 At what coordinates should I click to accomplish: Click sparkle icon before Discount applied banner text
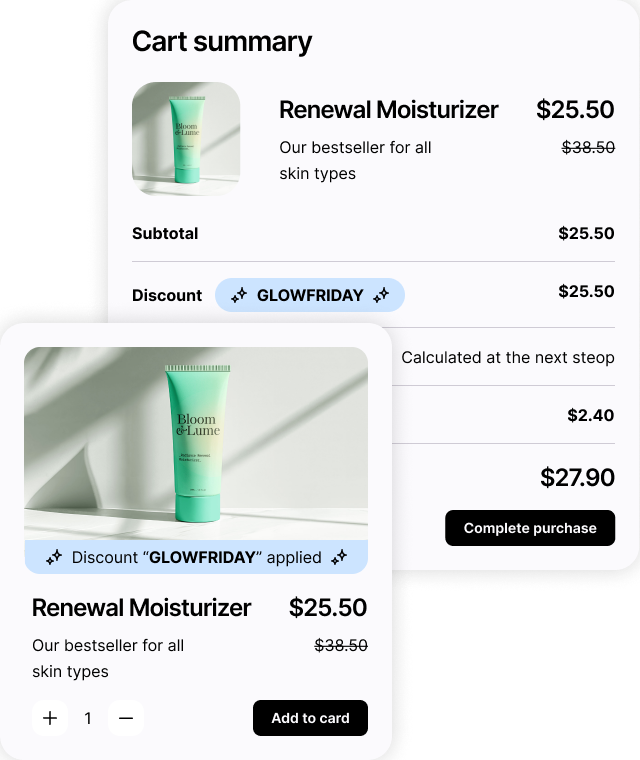(54, 557)
